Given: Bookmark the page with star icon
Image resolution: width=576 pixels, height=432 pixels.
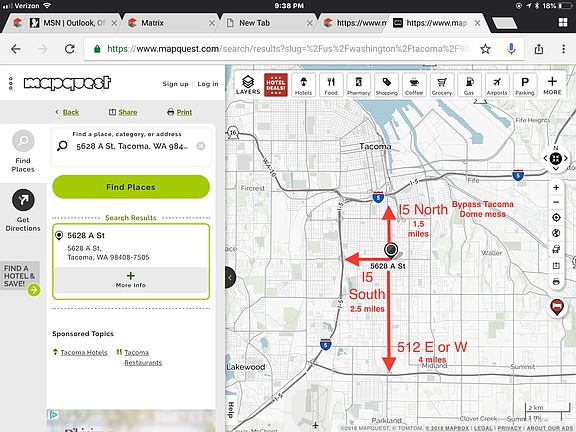Looking at the screenshot, I should click(485, 49).
